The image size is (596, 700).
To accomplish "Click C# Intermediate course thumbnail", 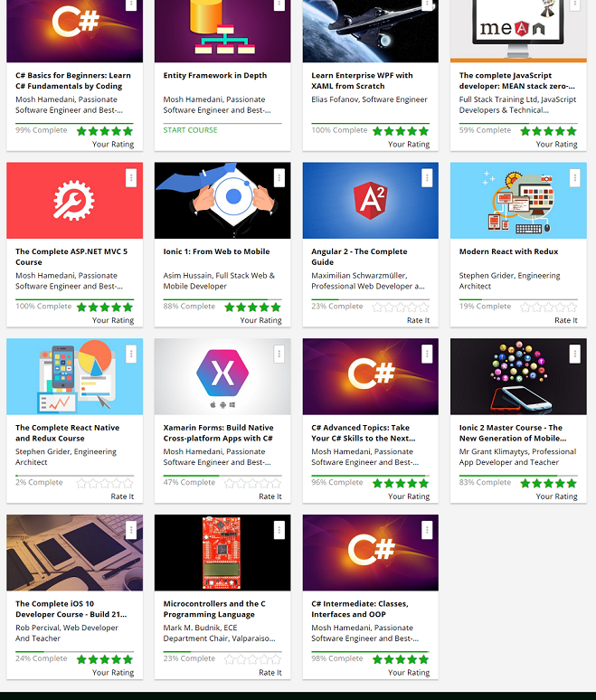I will 371,553.
